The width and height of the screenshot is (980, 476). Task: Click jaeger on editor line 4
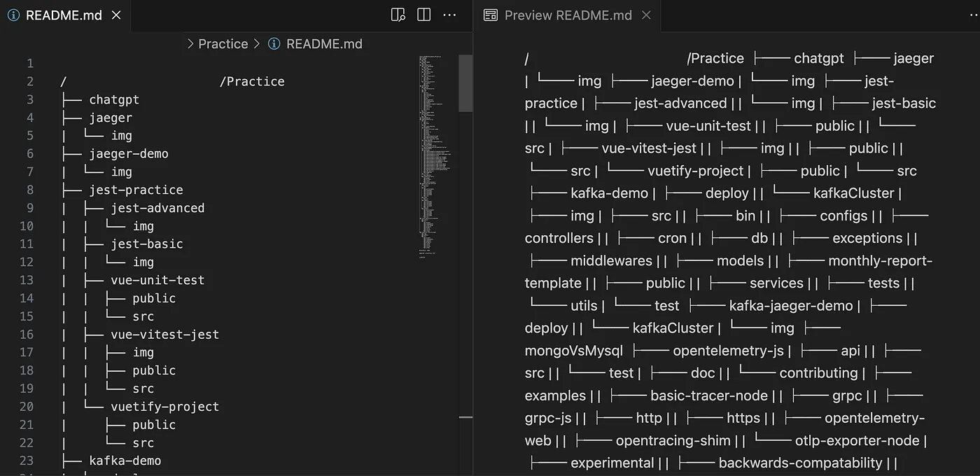(x=111, y=118)
